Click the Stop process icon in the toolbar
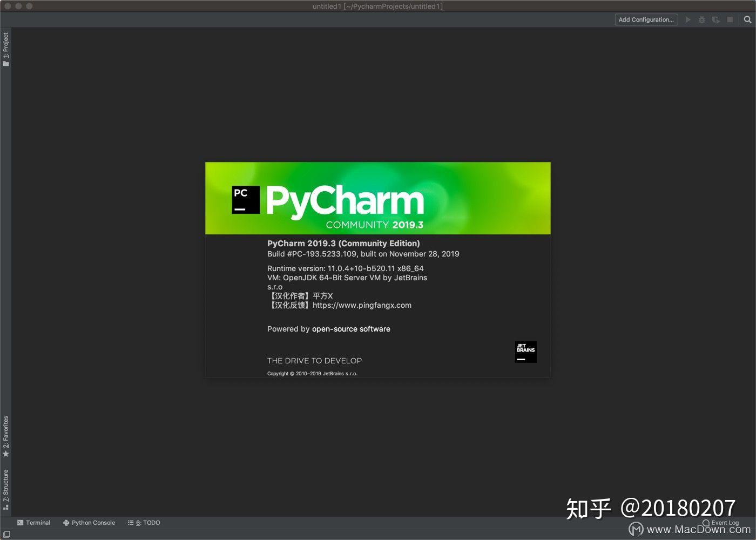Viewport: 756px width, 540px height. tap(730, 19)
